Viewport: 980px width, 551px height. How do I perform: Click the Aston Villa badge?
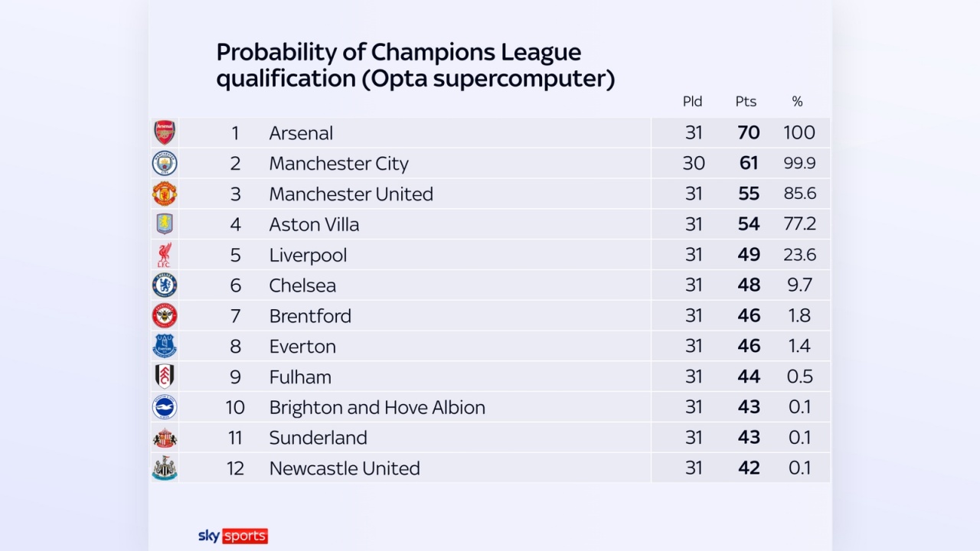click(165, 224)
